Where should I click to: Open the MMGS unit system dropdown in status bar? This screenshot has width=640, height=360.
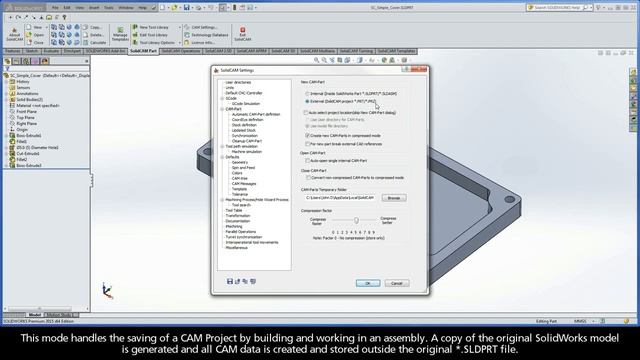click(593, 321)
